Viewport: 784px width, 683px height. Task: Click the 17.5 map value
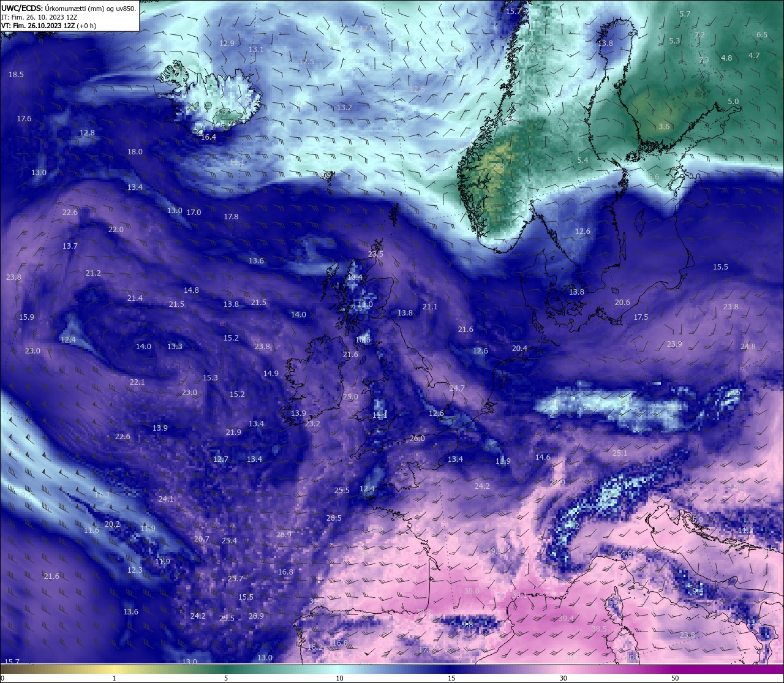coord(641,317)
